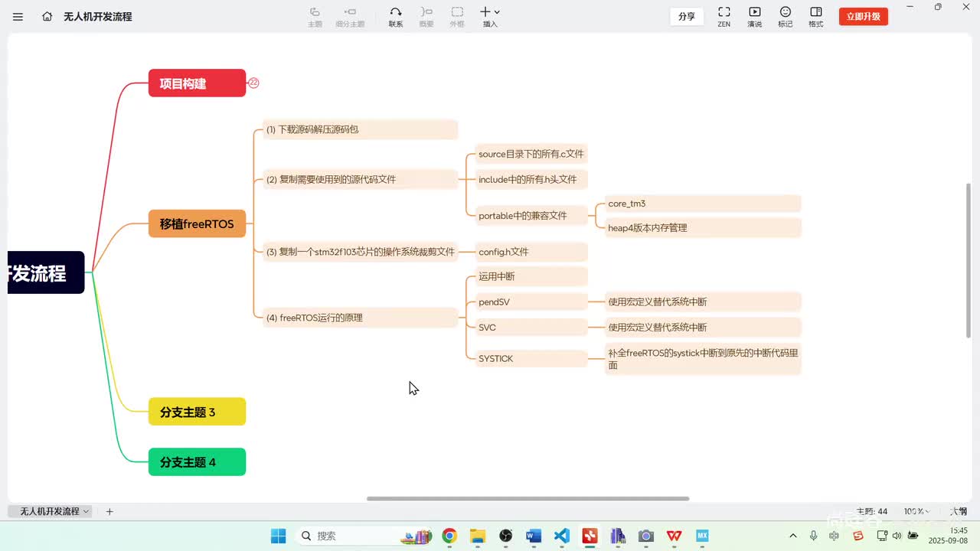Image resolution: width=980 pixels, height=551 pixels.
Task: Start 演说 pitch presentation mode
Action: pos(755,17)
